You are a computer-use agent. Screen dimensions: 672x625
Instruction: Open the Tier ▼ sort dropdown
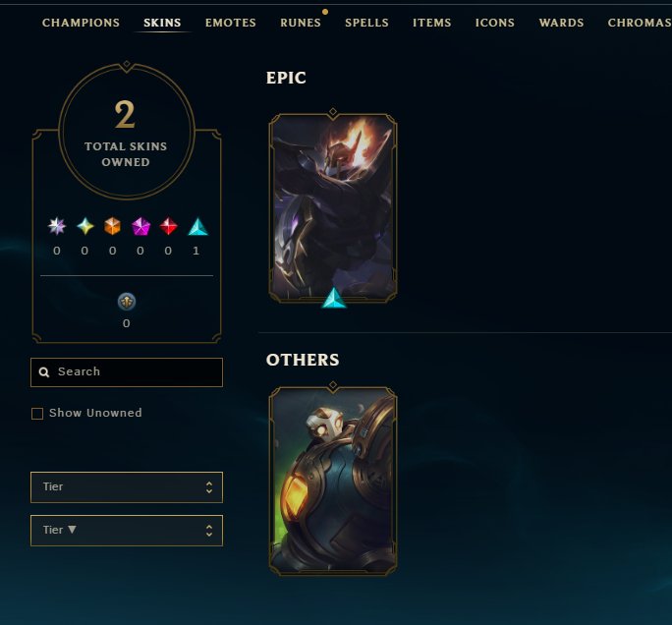127,531
